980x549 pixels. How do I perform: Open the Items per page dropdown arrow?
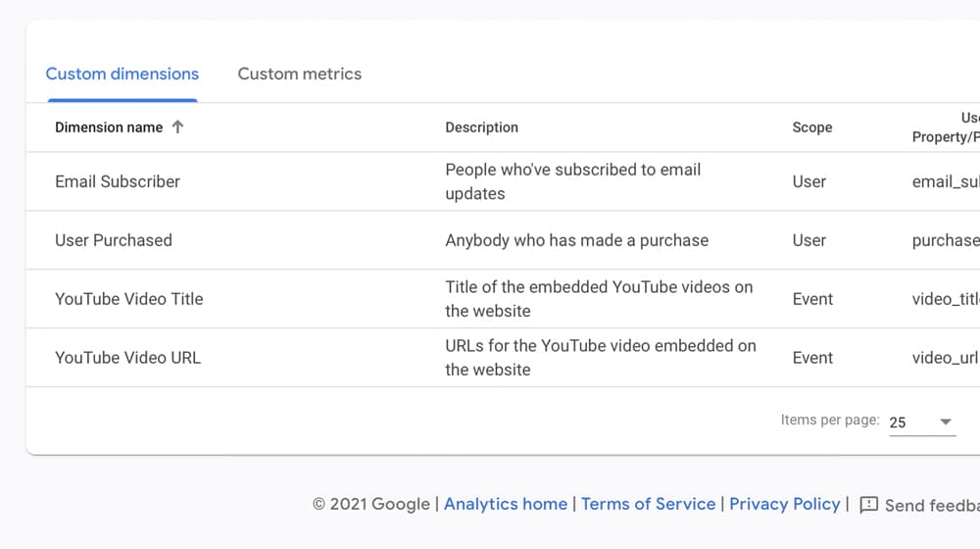[946, 423]
